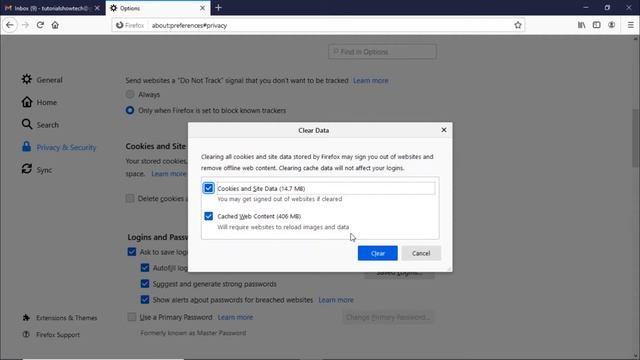The image size is (640, 360).
Task: Close the Options tab
Action: pyautogui.click(x=202, y=8)
